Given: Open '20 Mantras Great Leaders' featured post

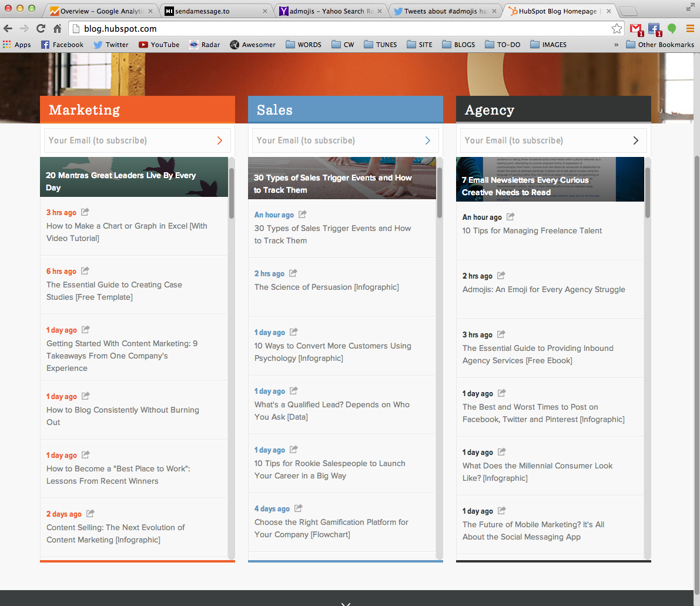Looking at the screenshot, I should [x=134, y=177].
